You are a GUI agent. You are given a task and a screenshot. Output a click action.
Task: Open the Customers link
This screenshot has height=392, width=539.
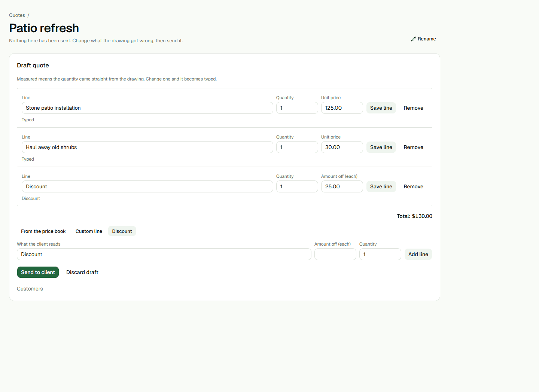30,289
